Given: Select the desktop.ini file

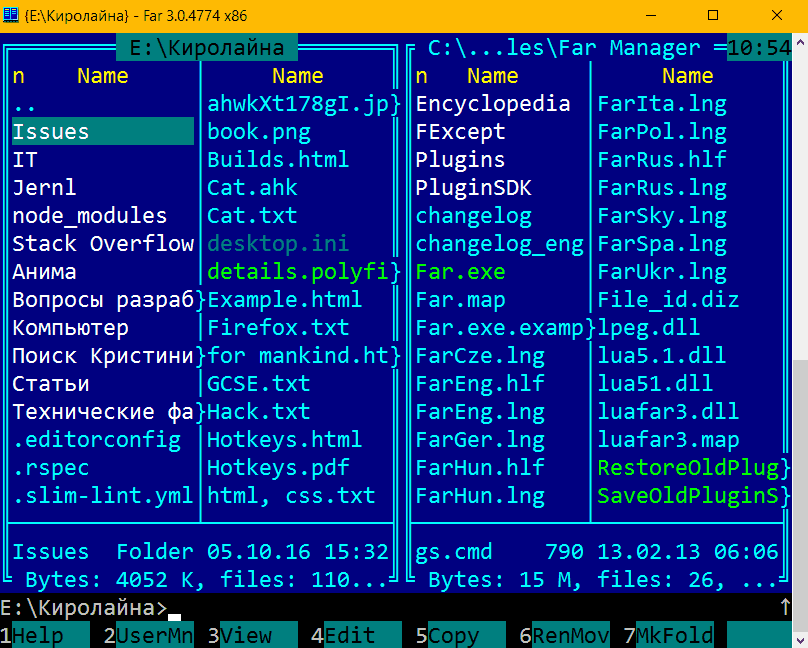Looking at the screenshot, I should [278, 243].
